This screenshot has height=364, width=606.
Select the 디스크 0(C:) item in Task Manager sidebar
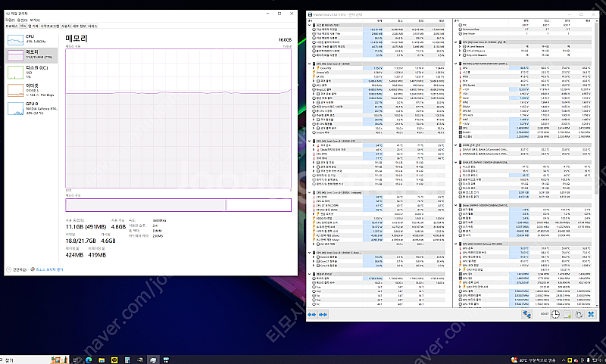pos(32,72)
